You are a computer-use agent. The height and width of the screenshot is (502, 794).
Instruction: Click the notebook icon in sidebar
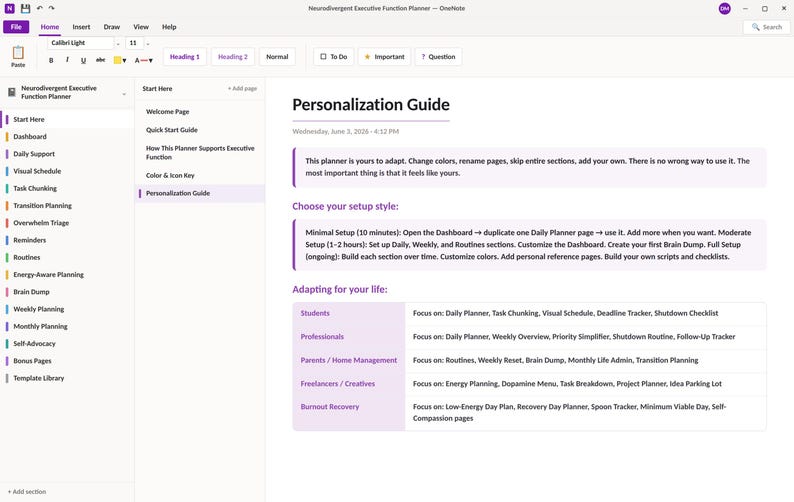click(12, 92)
